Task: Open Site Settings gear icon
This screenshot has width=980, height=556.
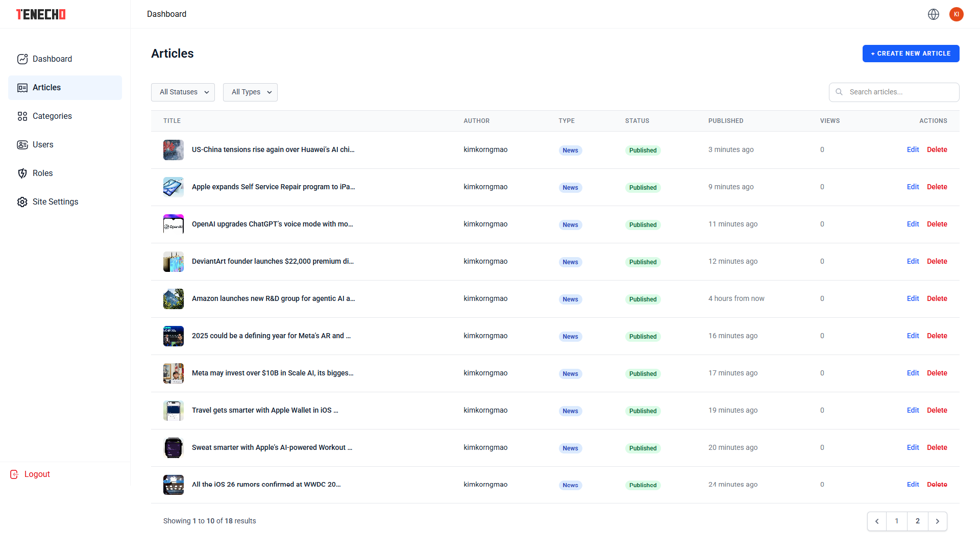Action: pyautogui.click(x=22, y=202)
